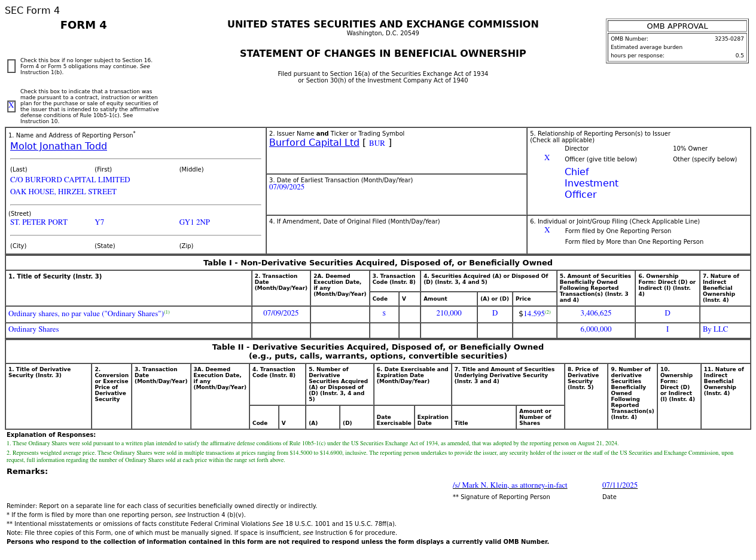The height and width of the screenshot is (560, 756).
Task: Click the BUR ticker symbol link
Action: coord(377,143)
